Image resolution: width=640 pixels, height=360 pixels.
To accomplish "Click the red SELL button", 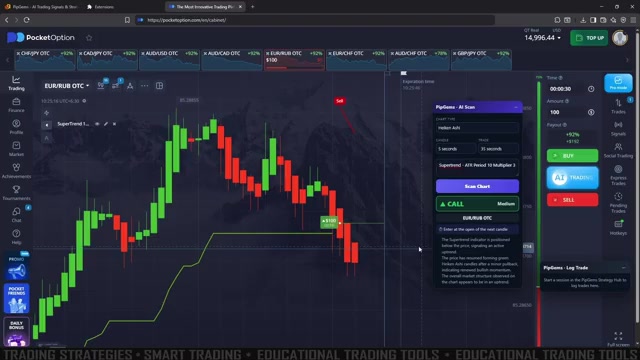I will (572, 200).
